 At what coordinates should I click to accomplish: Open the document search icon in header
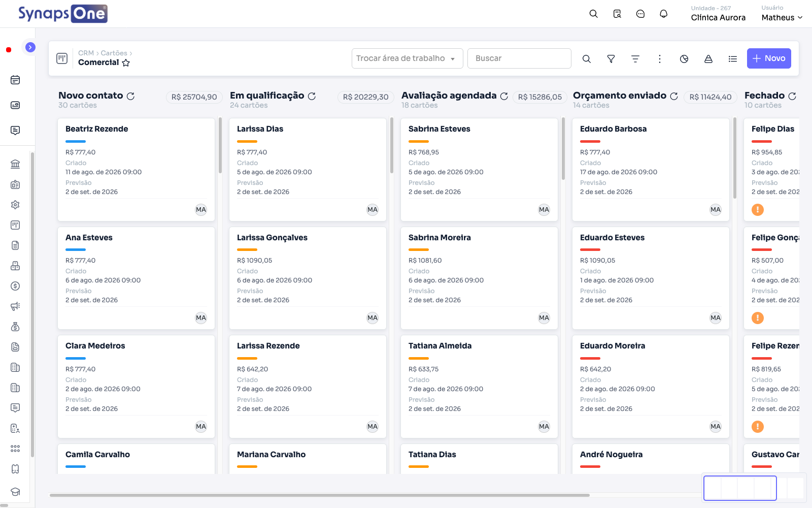617,14
